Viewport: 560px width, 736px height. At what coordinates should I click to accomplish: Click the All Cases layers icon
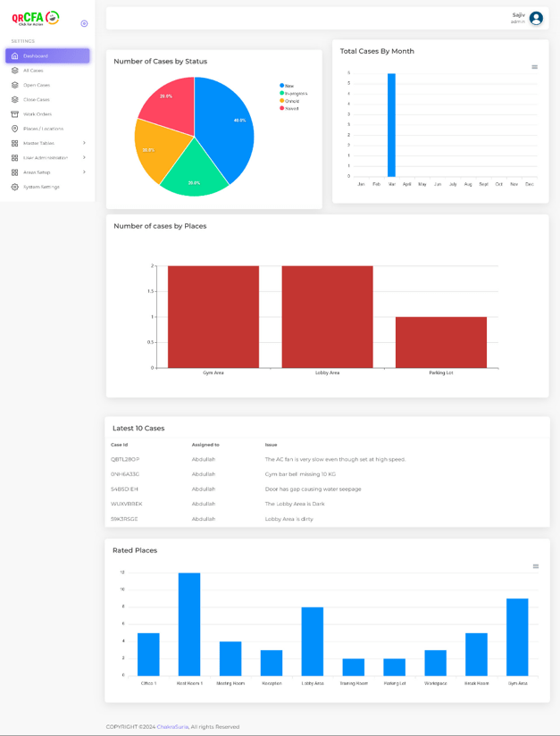coord(14,71)
